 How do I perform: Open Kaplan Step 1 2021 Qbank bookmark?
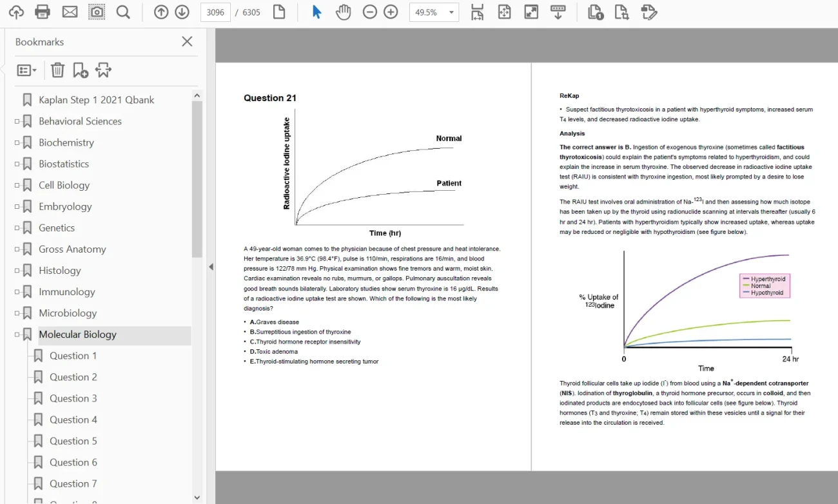(96, 100)
